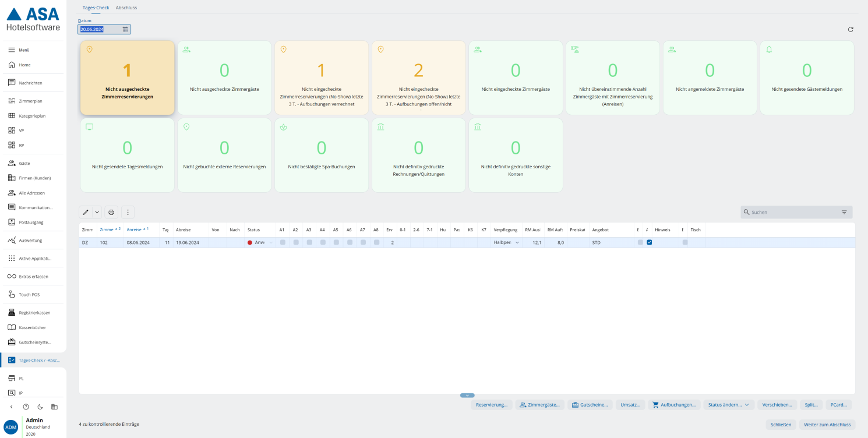Open the Status ändern dropdown button
This screenshot has height=438, width=868.
(x=729, y=404)
